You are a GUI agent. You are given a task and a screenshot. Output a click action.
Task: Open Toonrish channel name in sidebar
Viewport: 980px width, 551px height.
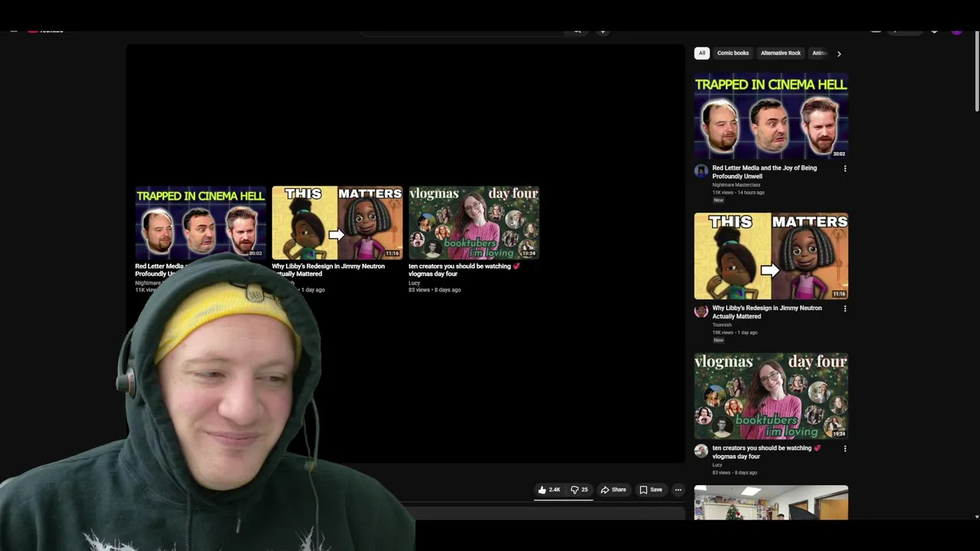click(x=721, y=324)
